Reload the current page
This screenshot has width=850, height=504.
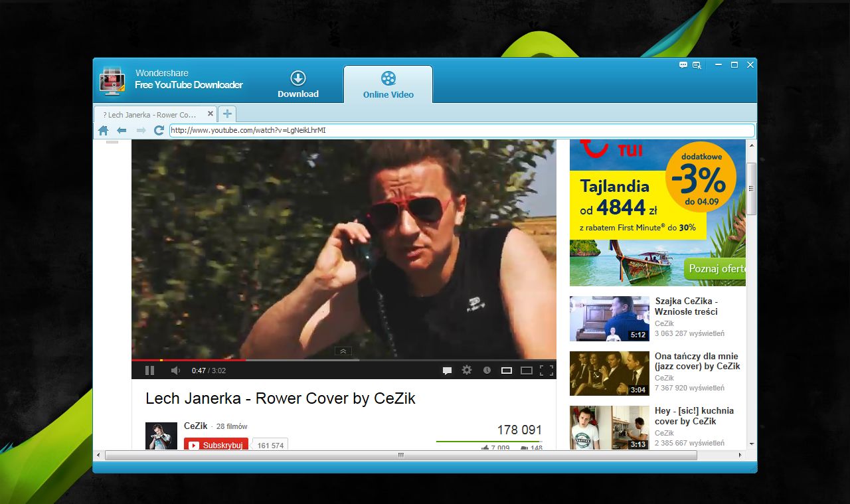tap(159, 130)
